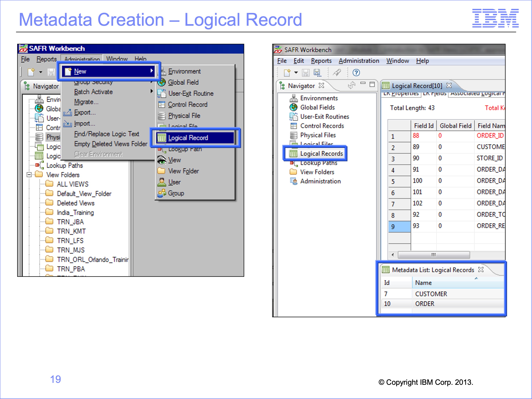Open New dropdown arrow in right toolbar

point(296,73)
